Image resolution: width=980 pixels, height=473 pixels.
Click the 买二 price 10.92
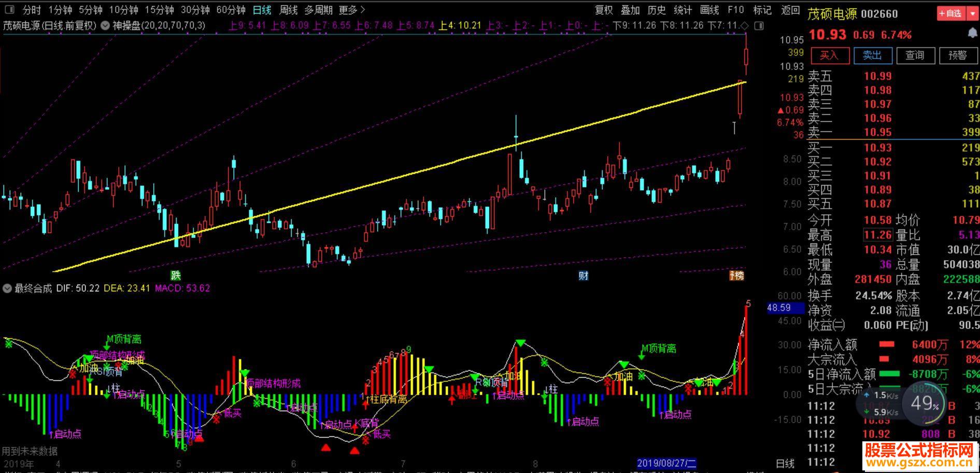click(x=877, y=162)
